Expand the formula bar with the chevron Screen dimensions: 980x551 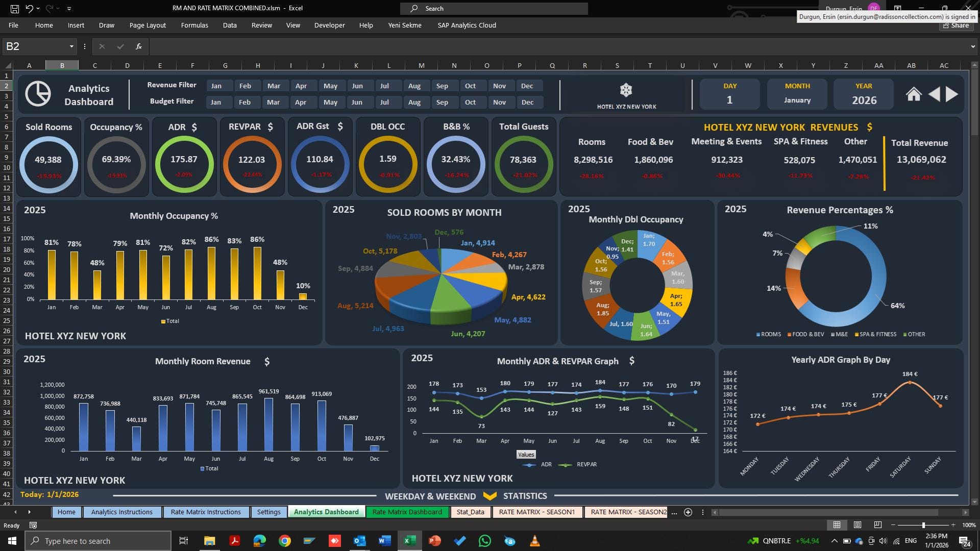pos(973,46)
